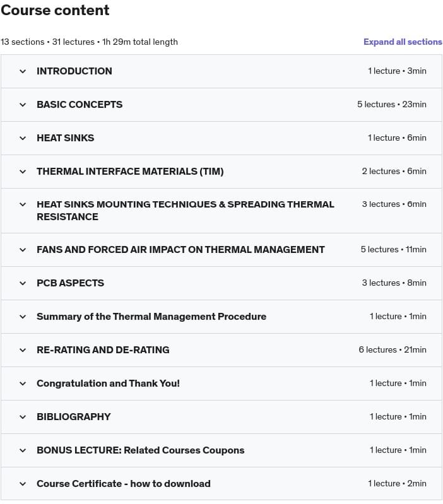Open THERMAL INTERFACE MATERIALS (TIM) section title
This screenshot has width=443, height=504.
click(130, 172)
